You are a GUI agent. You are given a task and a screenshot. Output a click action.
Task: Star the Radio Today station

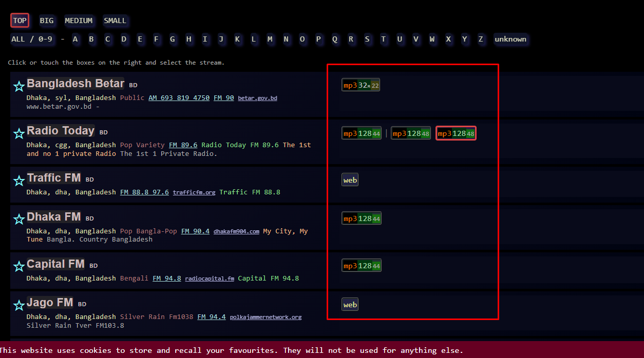19,134
